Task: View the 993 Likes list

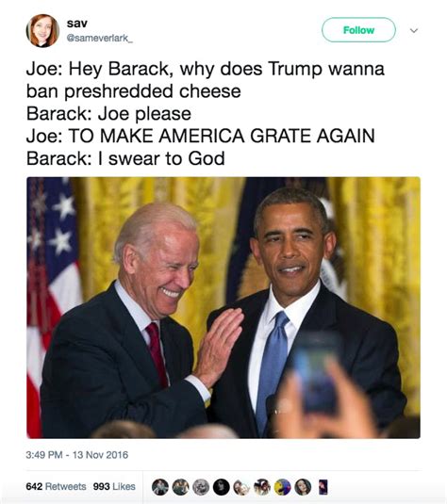Action: click(x=114, y=486)
